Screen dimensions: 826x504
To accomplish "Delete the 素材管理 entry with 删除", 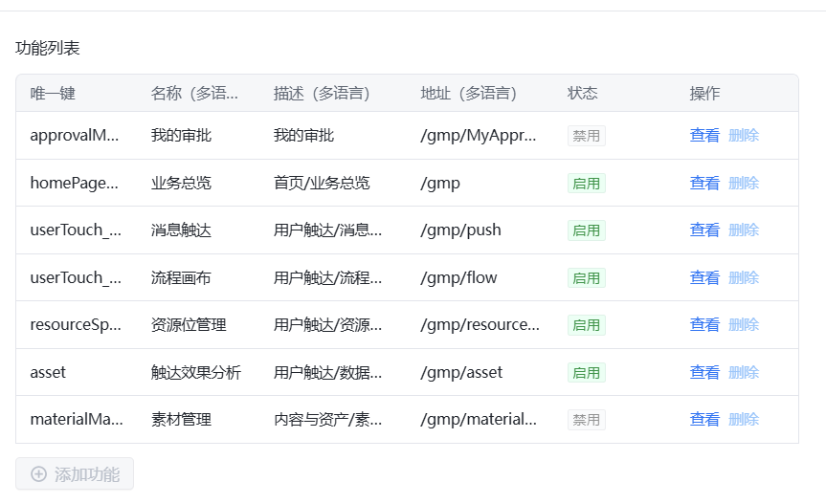I will pos(744,420).
